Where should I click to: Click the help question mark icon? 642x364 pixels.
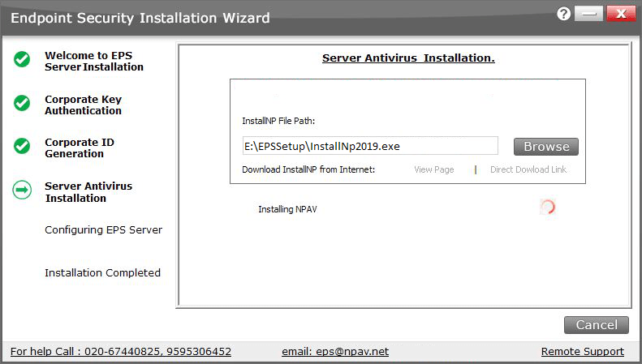tap(565, 14)
